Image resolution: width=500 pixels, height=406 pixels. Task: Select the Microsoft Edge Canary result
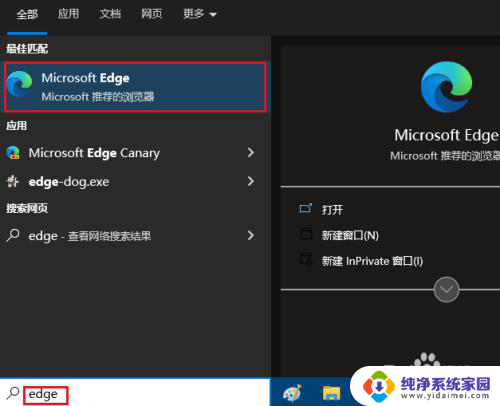pyautogui.click(x=135, y=153)
